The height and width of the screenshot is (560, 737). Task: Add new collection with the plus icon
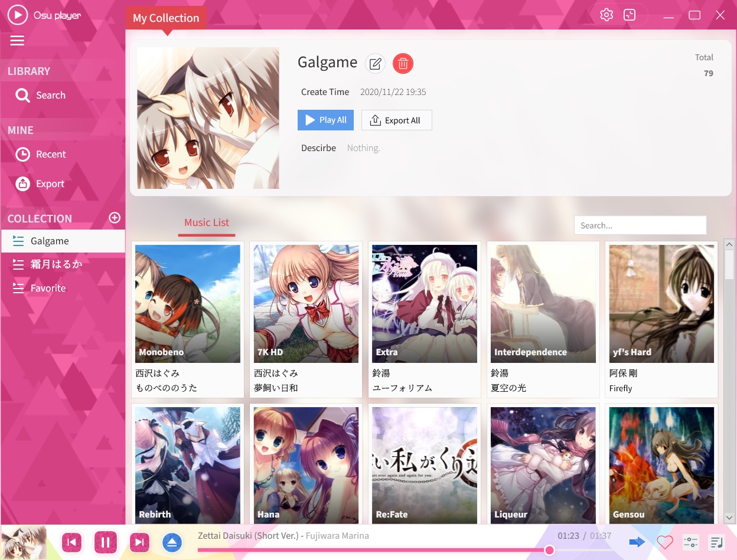coord(115,218)
